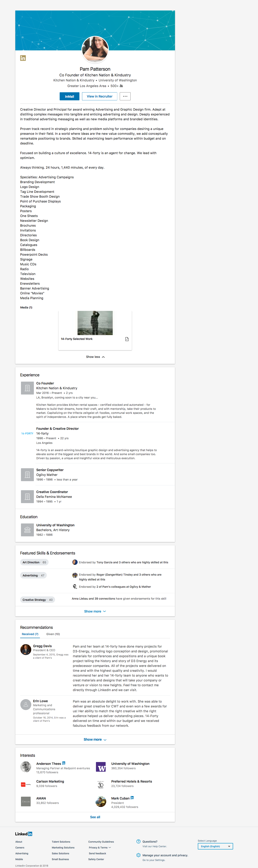Click the University of Washington purple W logo
The image size is (258, 868).
coord(101,767)
